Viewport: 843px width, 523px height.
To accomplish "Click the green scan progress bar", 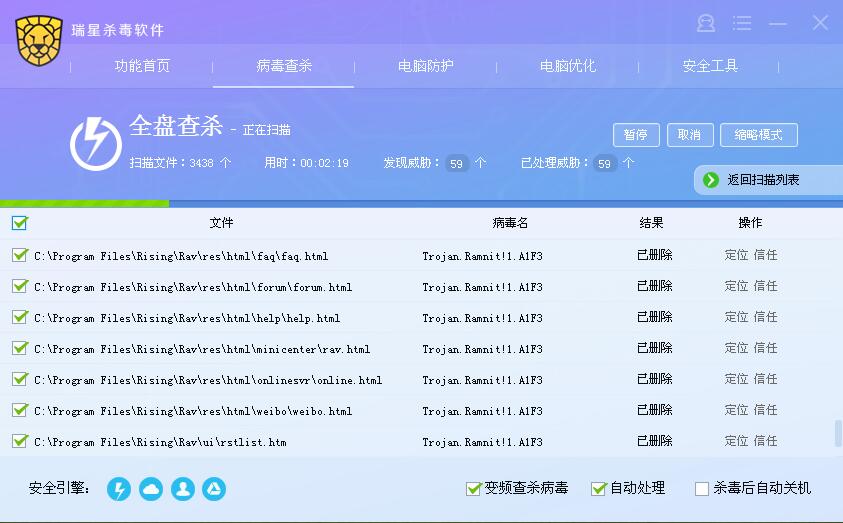I will pyautogui.click(x=84, y=204).
